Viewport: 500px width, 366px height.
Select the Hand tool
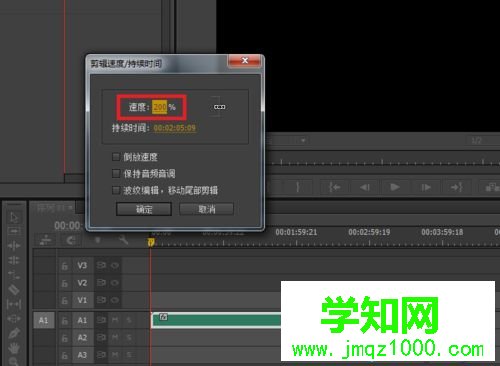(x=14, y=348)
